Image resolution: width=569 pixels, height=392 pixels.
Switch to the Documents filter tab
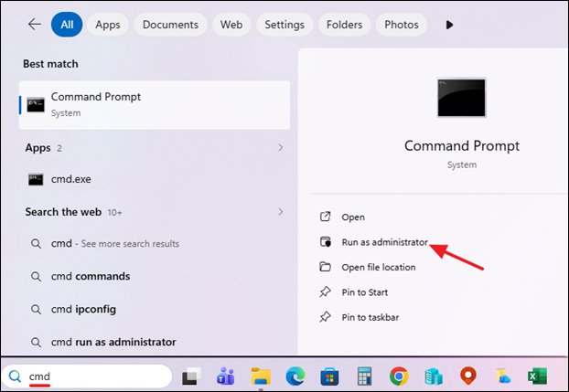[170, 25]
